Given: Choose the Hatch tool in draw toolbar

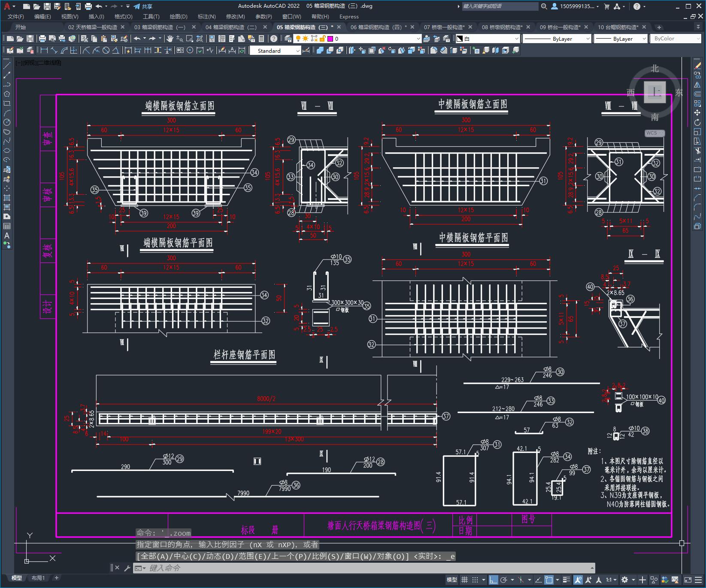Looking at the screenshot, I should (7, 198).
